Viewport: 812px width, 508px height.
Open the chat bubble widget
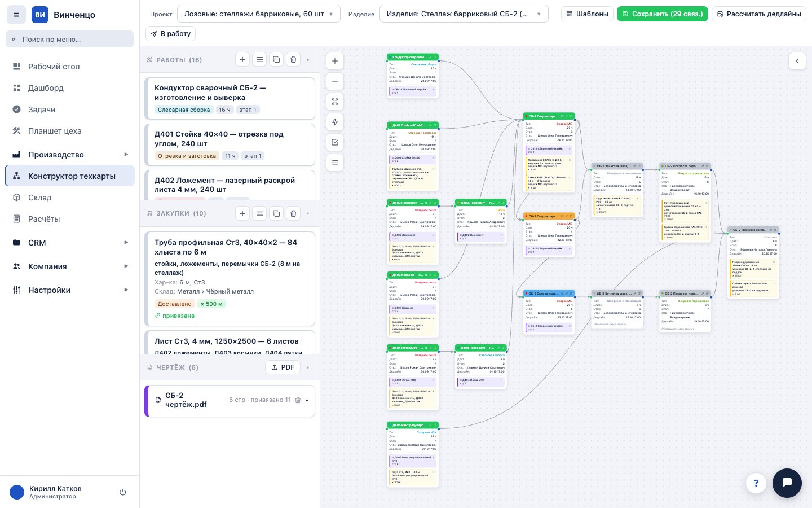[787, 483]
